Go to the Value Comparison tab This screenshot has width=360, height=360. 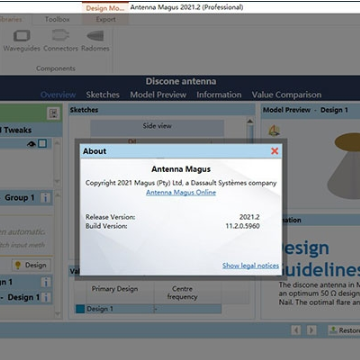(x=287, y=95)
